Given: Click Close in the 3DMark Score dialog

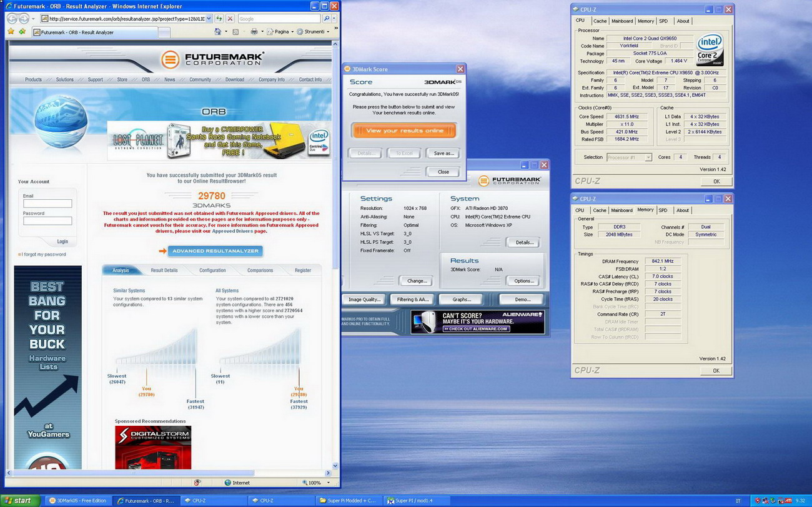Looking at the screenshot, I should (x=443, y=172).
